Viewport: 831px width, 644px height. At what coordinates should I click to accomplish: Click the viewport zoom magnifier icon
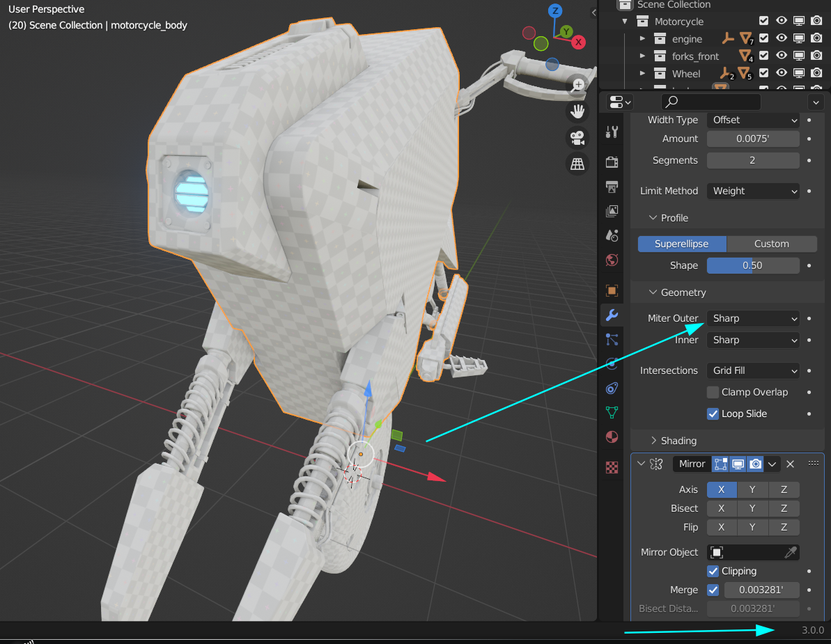pyautogui.click(x=577, y=85)
